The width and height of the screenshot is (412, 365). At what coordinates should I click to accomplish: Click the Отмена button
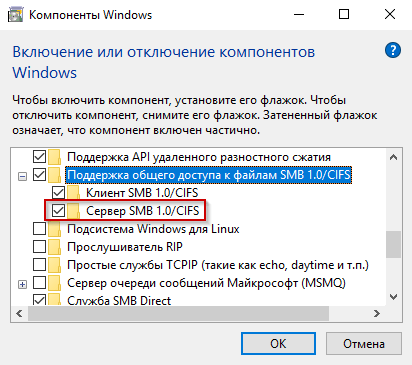click(x=364, y=343)
